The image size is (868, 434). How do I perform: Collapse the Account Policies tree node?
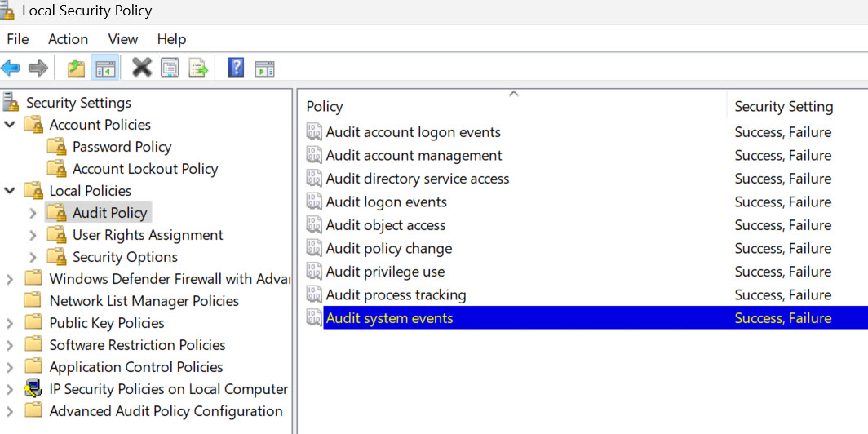click(x=10, y=125)
